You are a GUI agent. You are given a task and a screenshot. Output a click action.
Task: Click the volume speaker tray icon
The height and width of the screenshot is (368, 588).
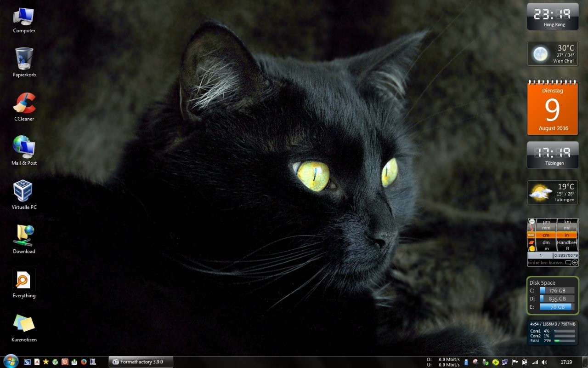(544, 362)
